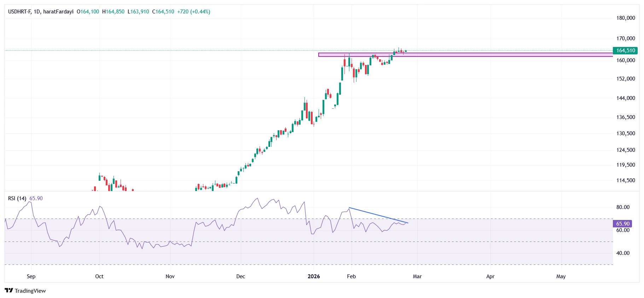Click the 1D interval label
644x298 pixels.
[x=37, y=12]
